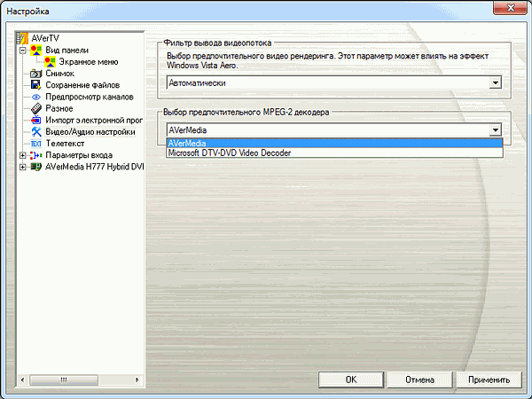Select Экранное меню in the tree
This screenshot has height=399, width=532.
89,62
